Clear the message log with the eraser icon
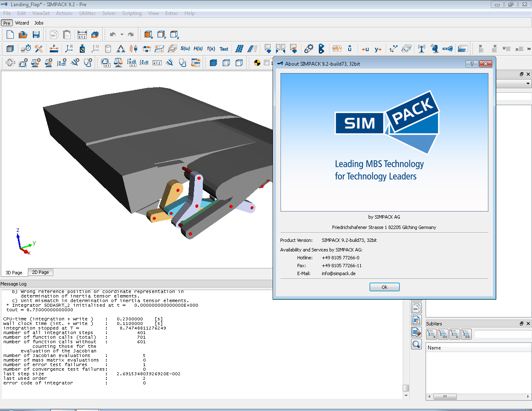The width and height of the screenshot is (532, 411). tap(416, 332)
